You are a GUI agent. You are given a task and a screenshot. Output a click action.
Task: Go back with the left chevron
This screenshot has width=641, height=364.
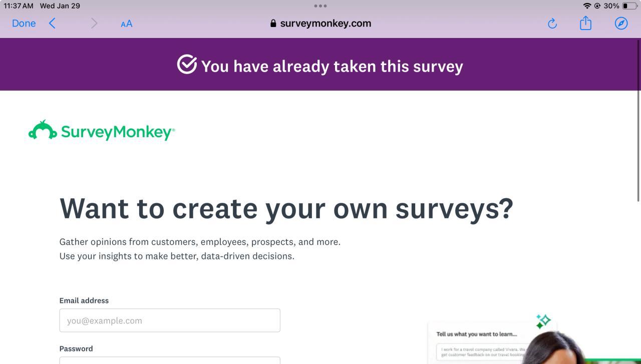(52, 24)
